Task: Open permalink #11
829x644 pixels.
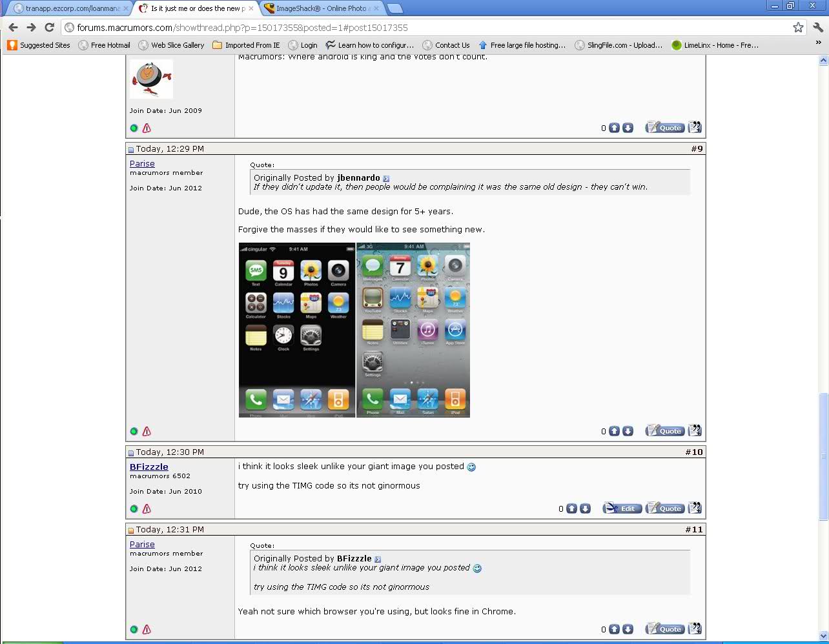Action: click(x=694, y=529)
